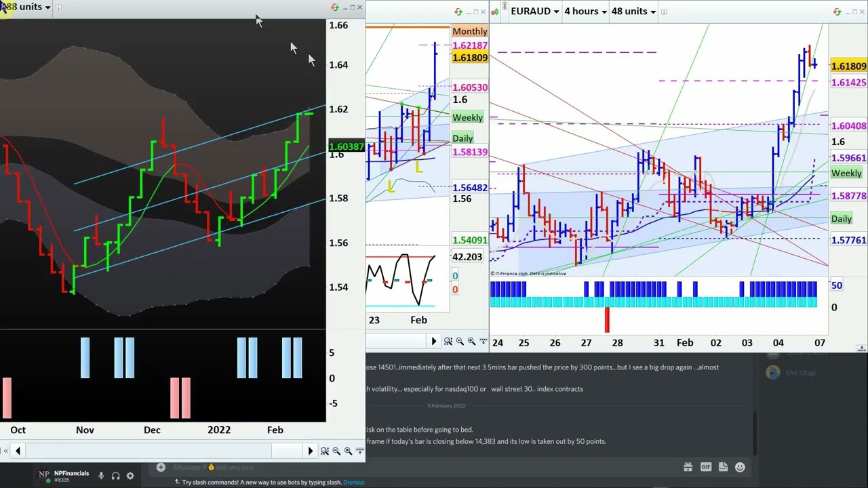Viewport: 868px width, 488px height.
Task: Click the Weekly label on the middle chart
Action: coord(468,117)
